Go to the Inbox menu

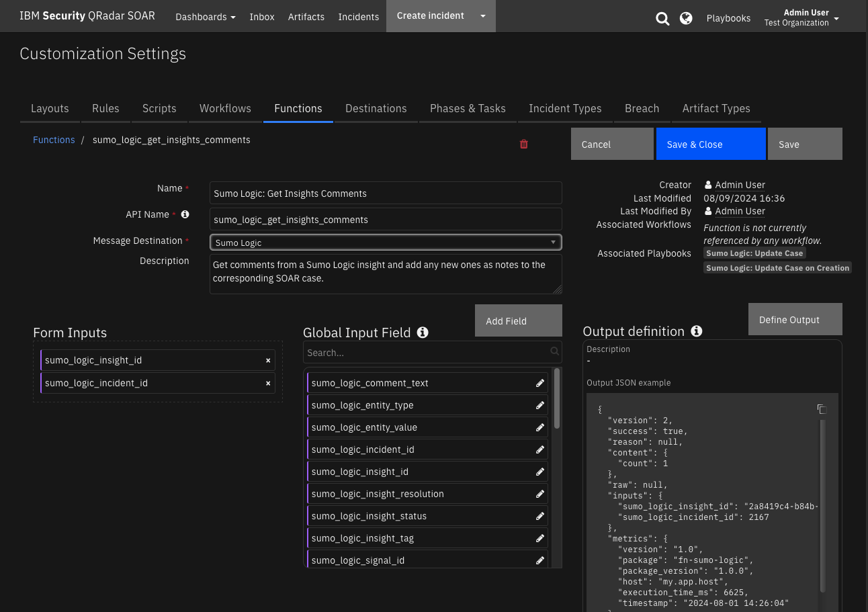click(262, 17)
